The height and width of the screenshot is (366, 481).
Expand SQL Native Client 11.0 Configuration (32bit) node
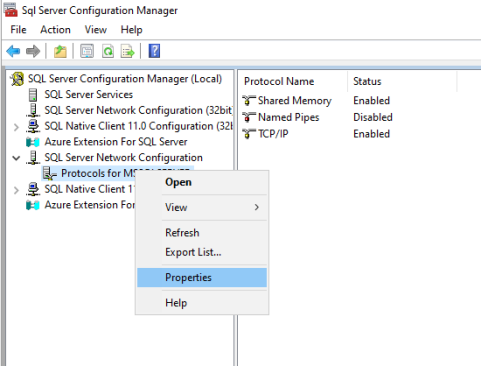pyautogui.click(x=16, y=127)
